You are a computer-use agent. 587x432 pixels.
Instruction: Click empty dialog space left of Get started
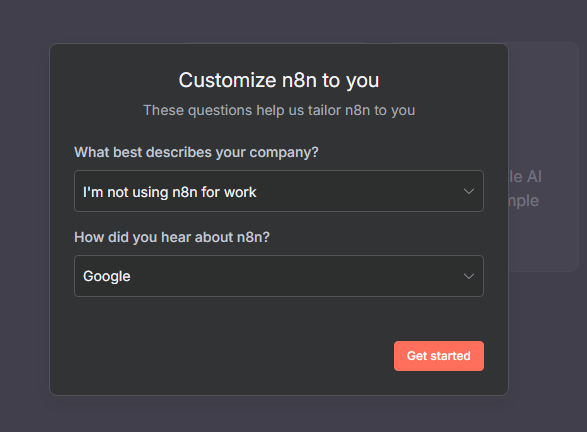click(232, 356)
